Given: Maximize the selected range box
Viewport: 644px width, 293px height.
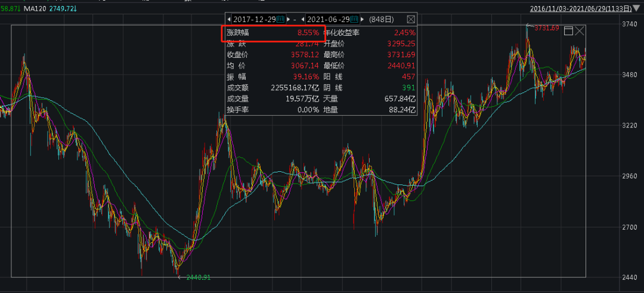Looking at the screenshot, I should point(568,30).
